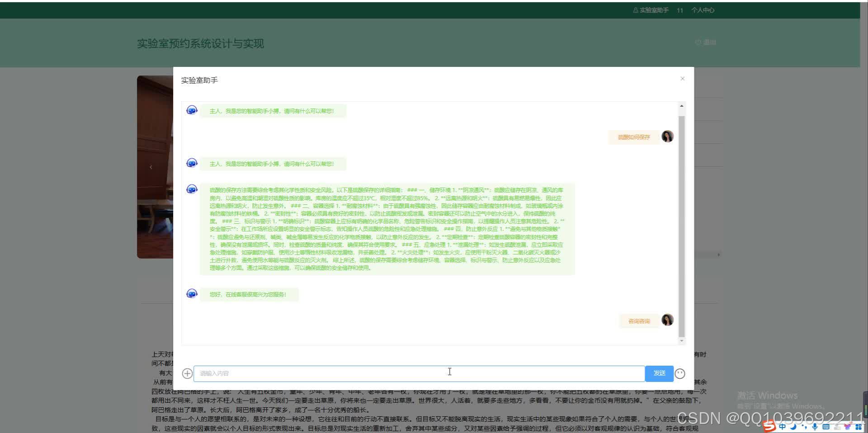
Task: Click the microphone voice input icon
Action: pyautogui.click(x=815, y=426)
